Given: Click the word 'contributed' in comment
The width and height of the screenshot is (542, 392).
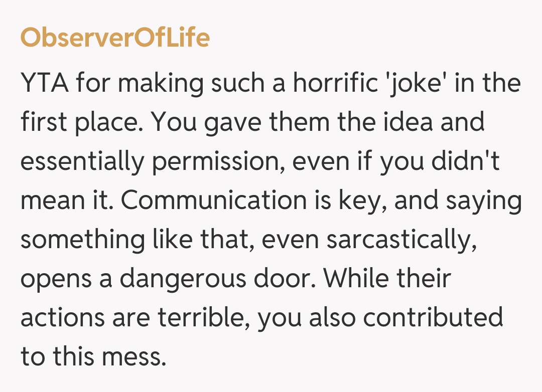Looking at the screenshot, I should (x=433, y=318).
